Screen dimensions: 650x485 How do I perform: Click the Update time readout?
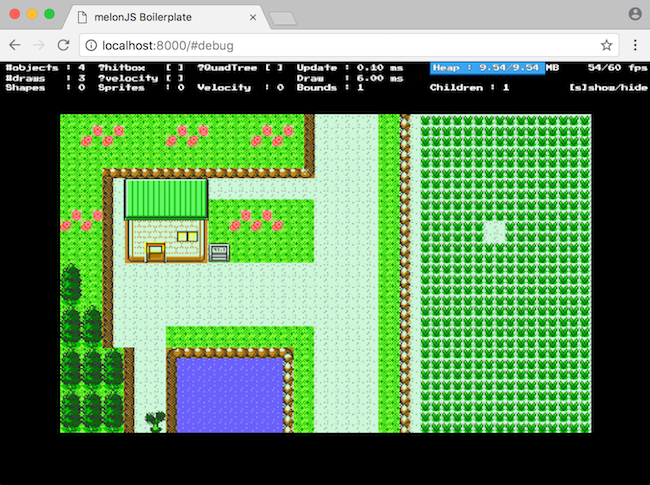[350, 68]
